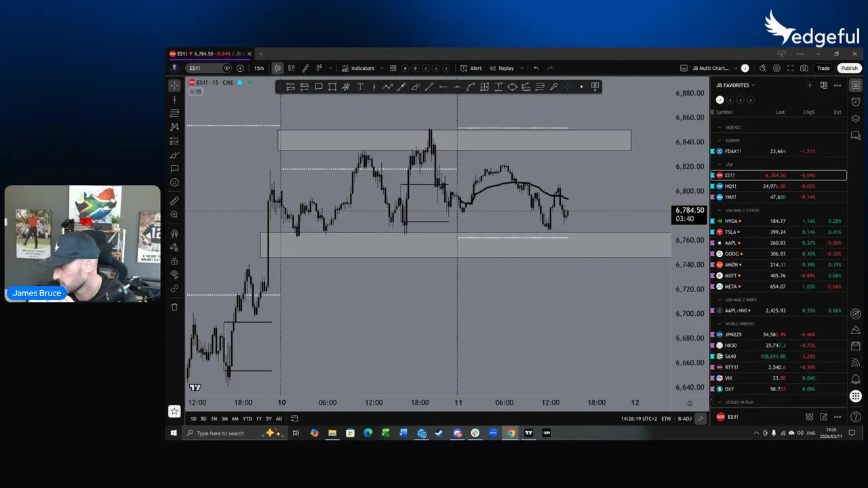Screen dimensions: 868x488
Task: Click the trash remove objects icon
Action: point(174,307)
